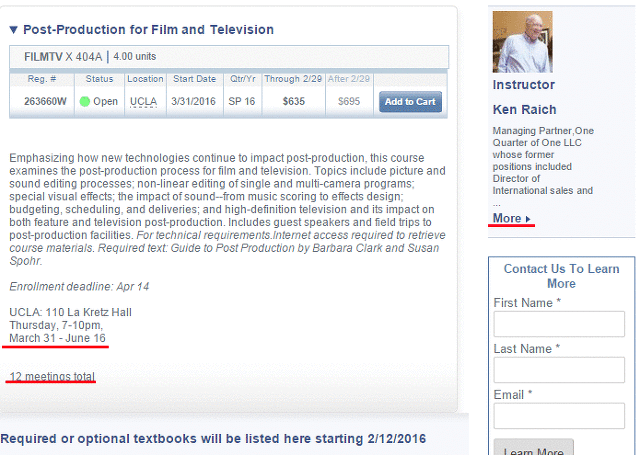Open the Ken Raich instructor name
This screenshot has height=455, width=640.
click(524, 109)
